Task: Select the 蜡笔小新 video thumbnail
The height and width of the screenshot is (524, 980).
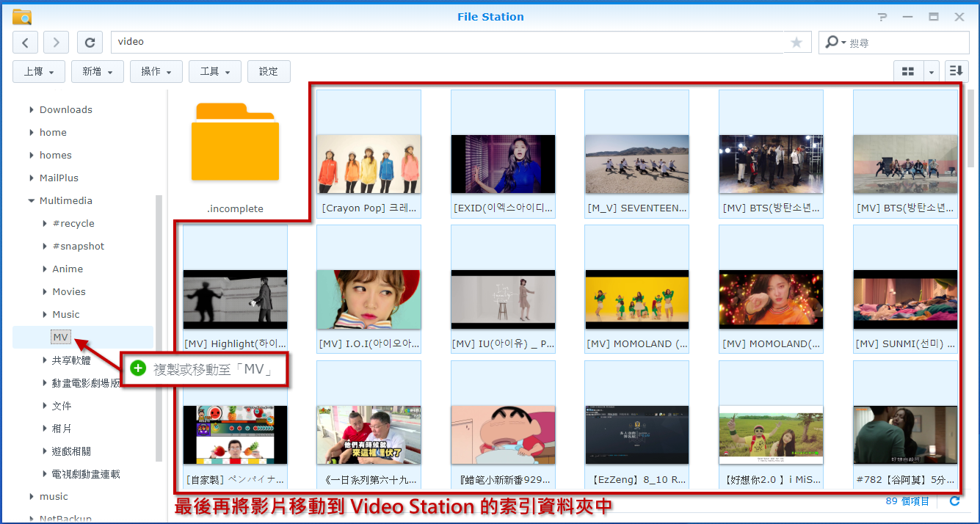Action: [x=503, y=434]
